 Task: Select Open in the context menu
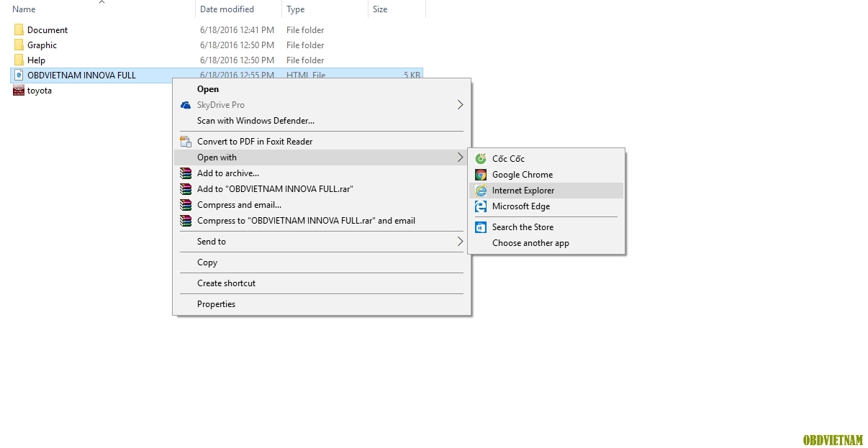point(322,89)
